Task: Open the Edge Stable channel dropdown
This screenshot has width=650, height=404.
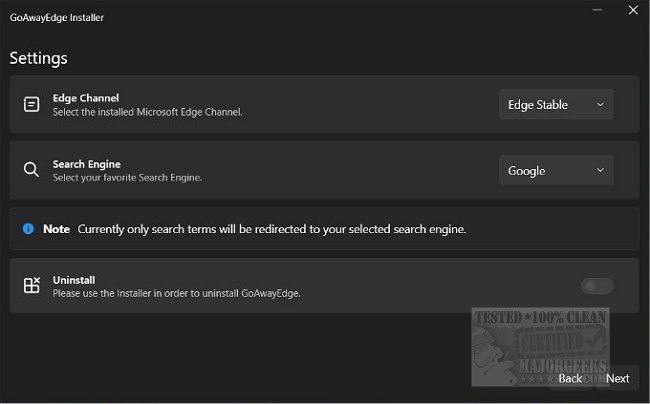Action: 556,104
